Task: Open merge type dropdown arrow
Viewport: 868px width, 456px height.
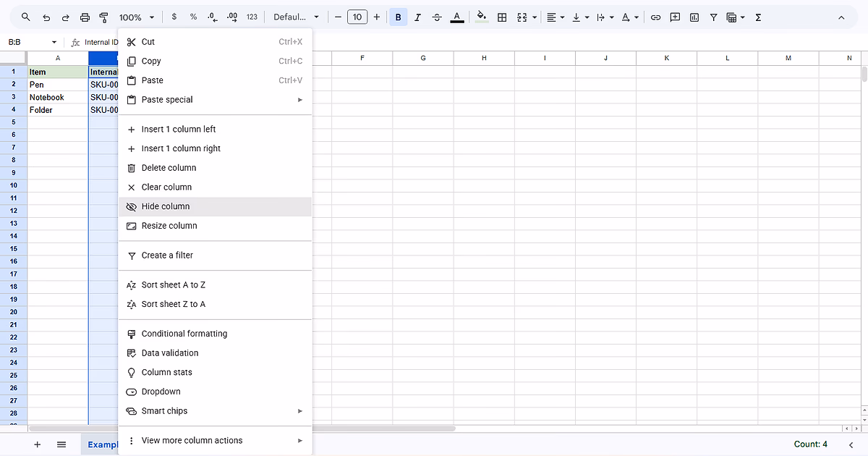Action: [535, 17]
